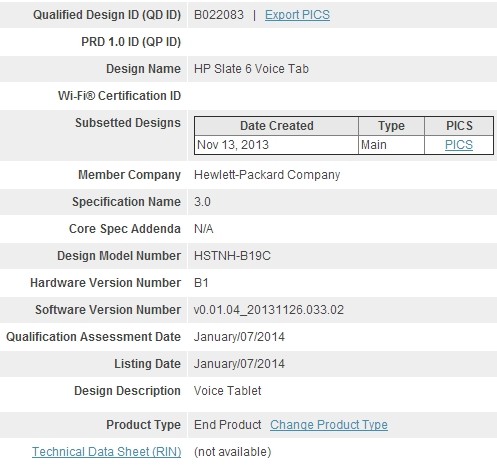
Task: Select the Hewlett-Packard Company value
Action: [x=267, y=175]
